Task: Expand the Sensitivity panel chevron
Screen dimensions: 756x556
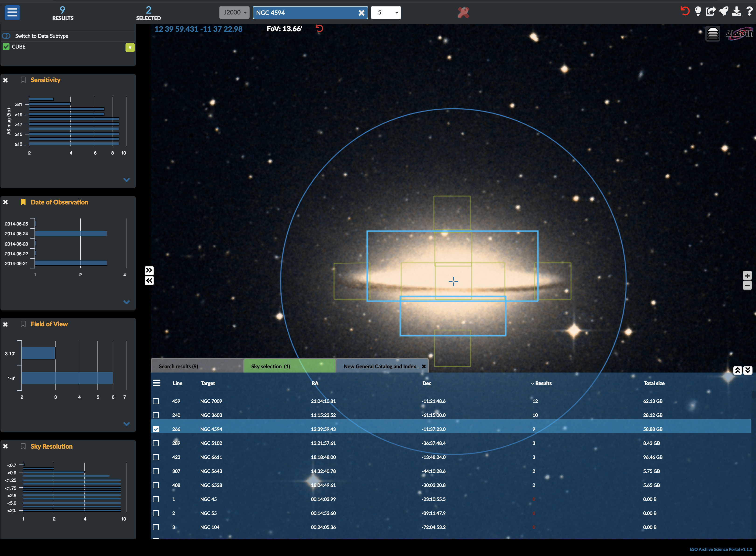Action: 126,180
